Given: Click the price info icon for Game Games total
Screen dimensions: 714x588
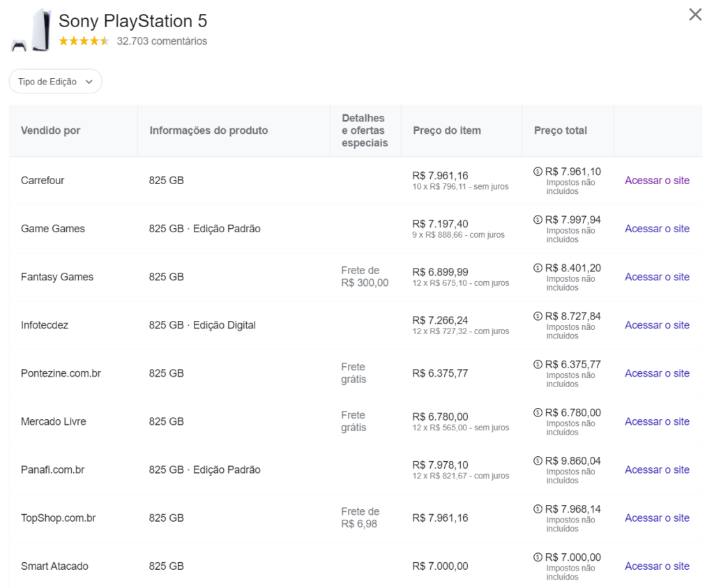Looking at the screenshot, I should (x=538, y=220).
